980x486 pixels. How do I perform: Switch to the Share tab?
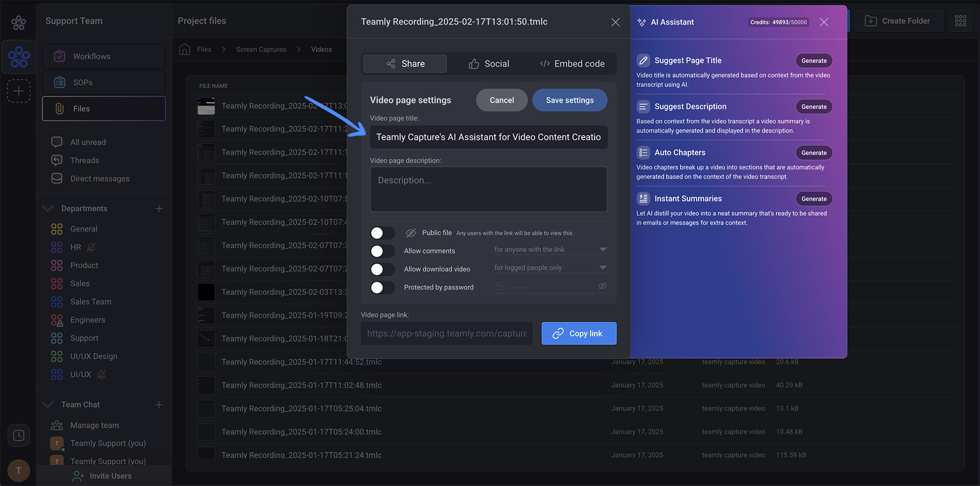click(x=405, y=64)
